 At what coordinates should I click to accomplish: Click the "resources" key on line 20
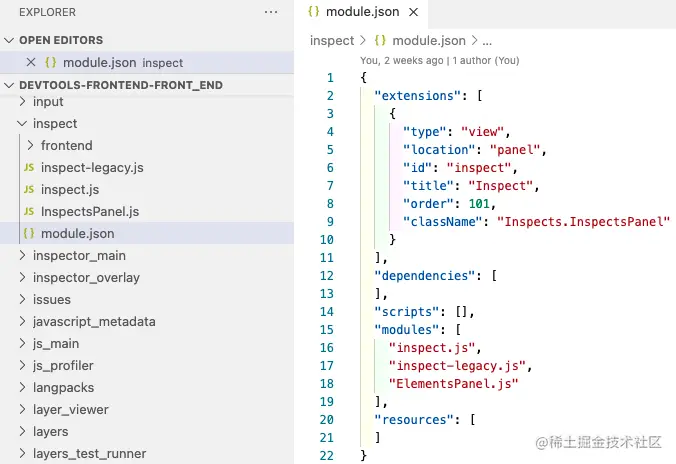click(414, 420)
